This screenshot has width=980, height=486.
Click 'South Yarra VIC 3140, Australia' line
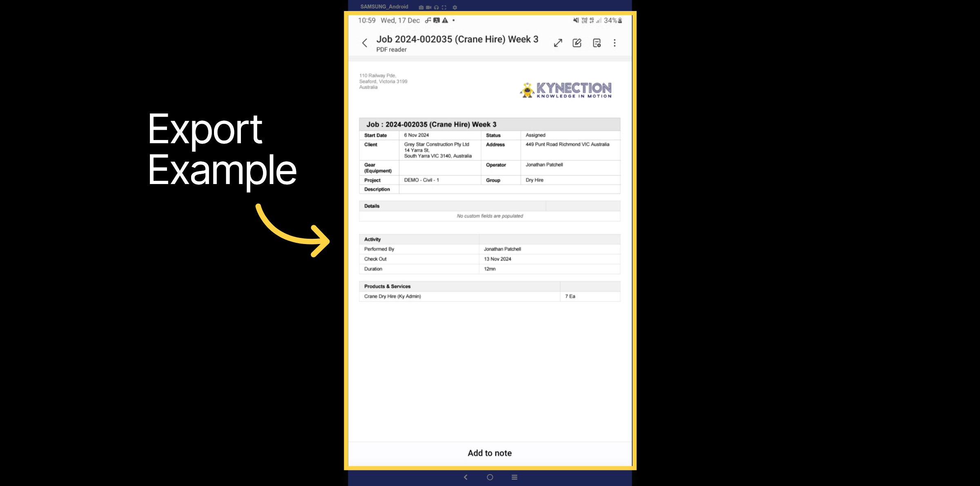438,156
